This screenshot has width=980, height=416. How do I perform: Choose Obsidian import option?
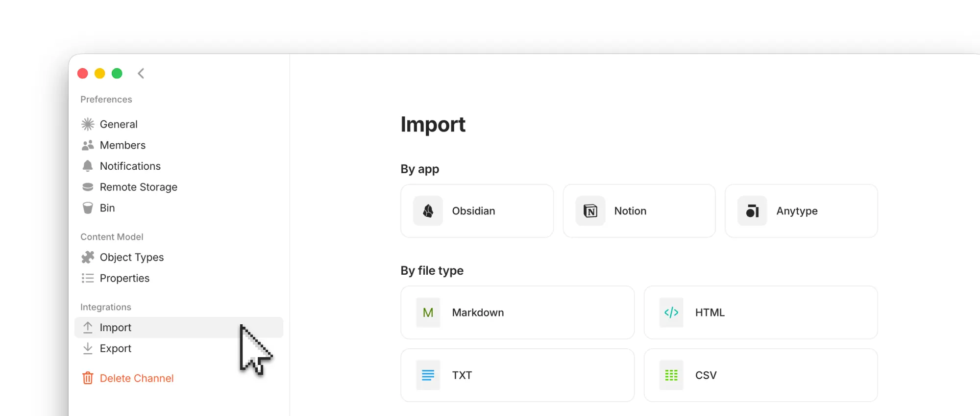click(477, 211)
